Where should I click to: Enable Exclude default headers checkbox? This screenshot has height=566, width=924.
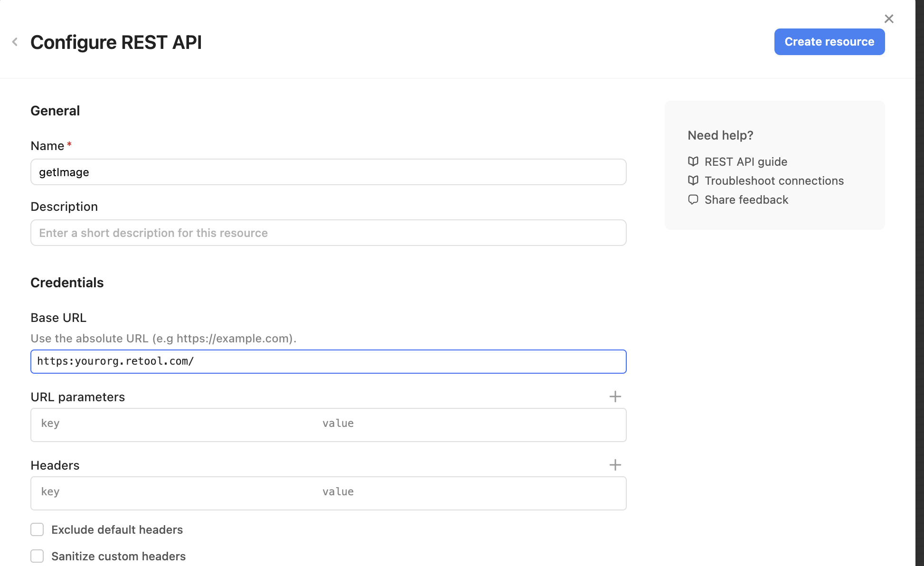(x=37, y=529)
